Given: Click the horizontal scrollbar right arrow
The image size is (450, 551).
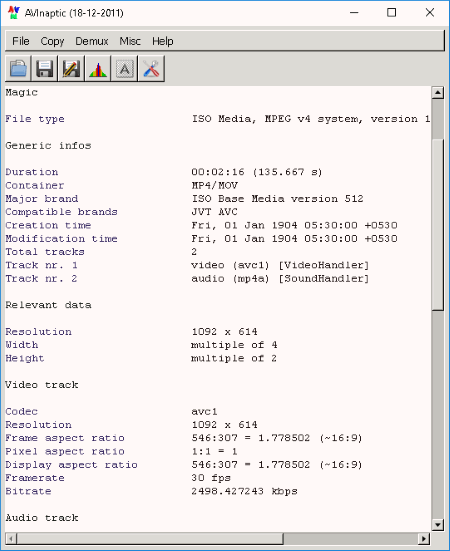Looking at the screenshot, I should pos(424,538).
